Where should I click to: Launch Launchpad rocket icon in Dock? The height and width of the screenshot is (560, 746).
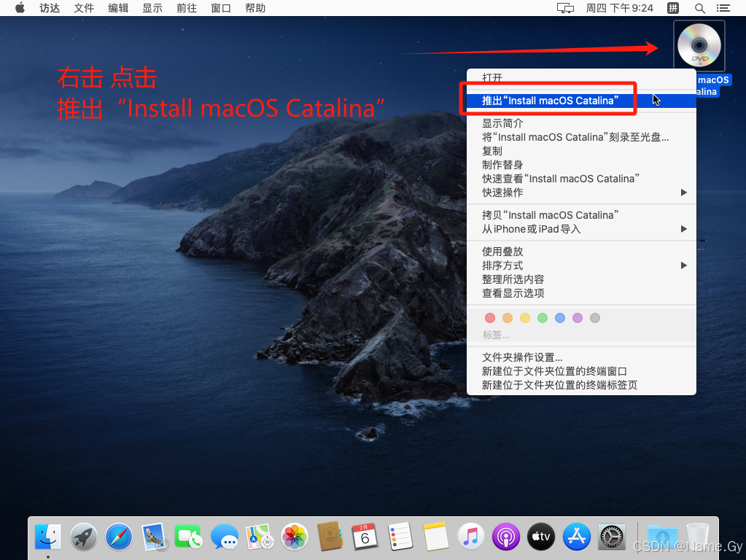click(x=84, y=537)
